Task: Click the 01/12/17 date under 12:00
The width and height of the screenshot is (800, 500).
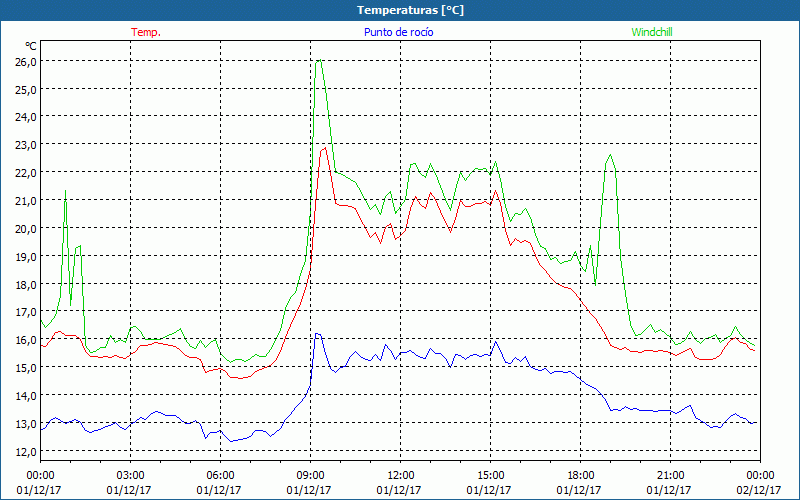Action: pos(399,490)
